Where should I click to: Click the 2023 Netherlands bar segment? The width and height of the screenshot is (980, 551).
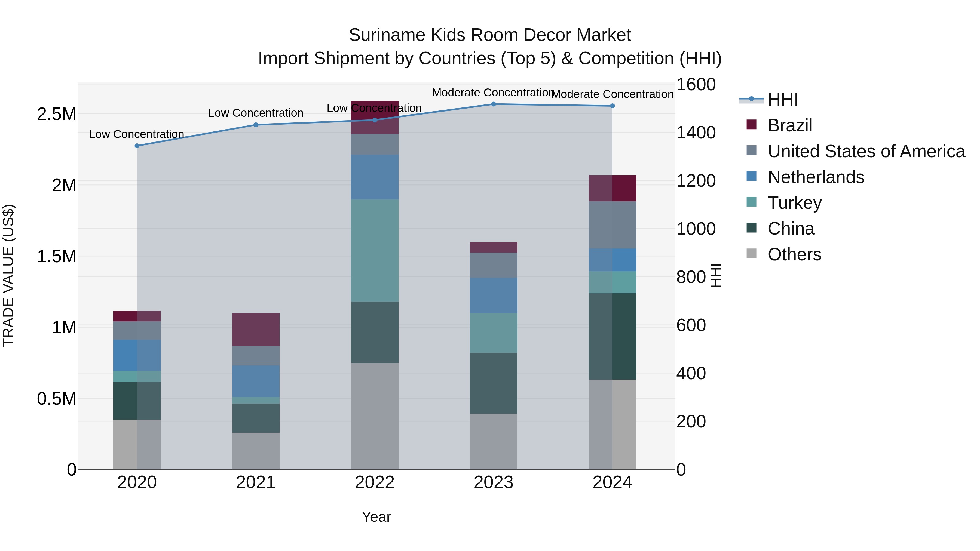[x=494, y=295]
